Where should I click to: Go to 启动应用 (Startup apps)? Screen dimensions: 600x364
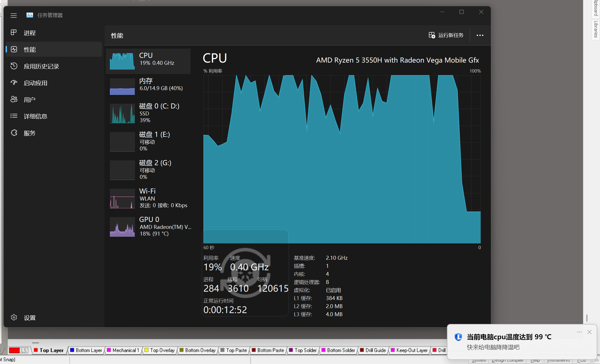pos(54,83)
